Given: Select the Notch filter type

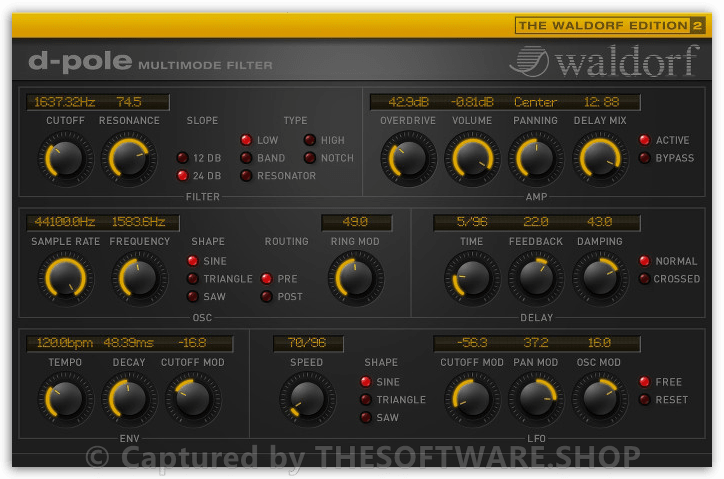Looking at the screenshot, I should [310, 158].
